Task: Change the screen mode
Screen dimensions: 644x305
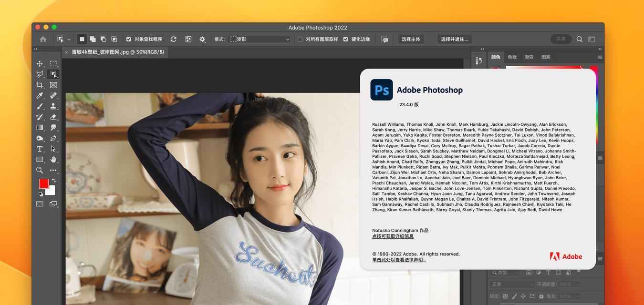Action: [x=53, y=204]
